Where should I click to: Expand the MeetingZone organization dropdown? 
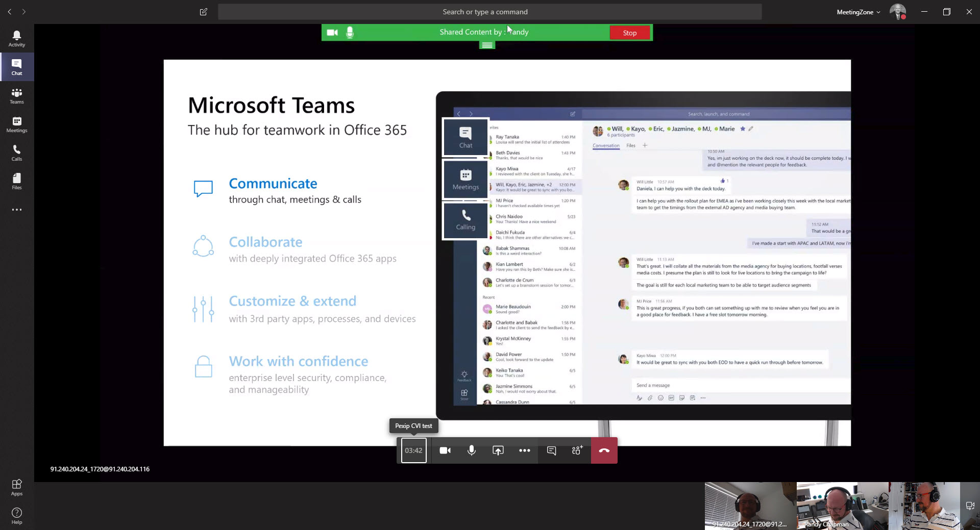[858, 12]
